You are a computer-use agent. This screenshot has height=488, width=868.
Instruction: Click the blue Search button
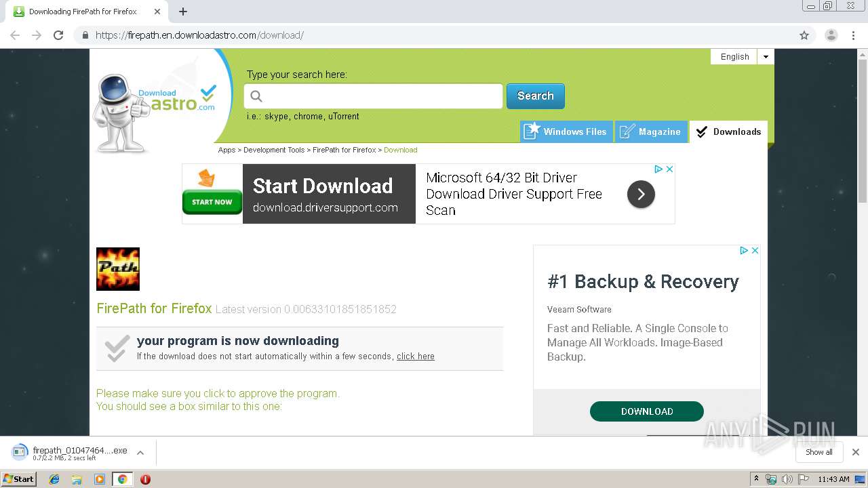(x=536, y=96)
